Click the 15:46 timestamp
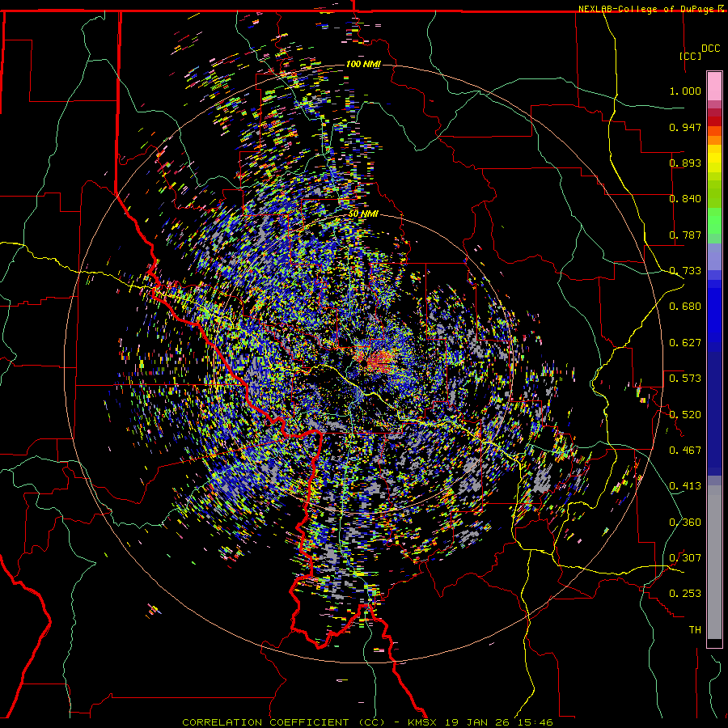728x728 pixels. coord(535,722)
